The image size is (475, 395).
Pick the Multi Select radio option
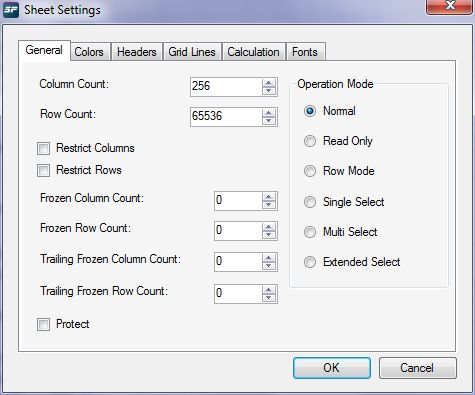[x=310, y=232]
